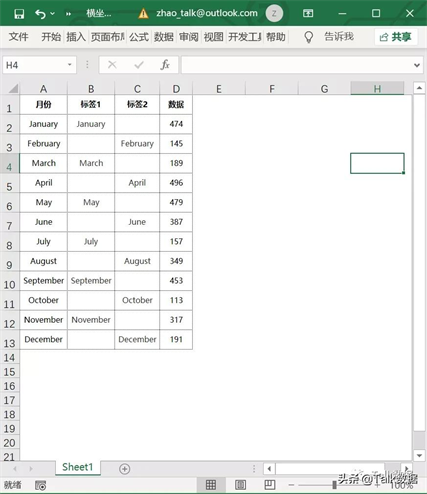Click the vertical scrollbar down arrow
The width and height of the screenshot is (427, 494).
click(419, 455)
